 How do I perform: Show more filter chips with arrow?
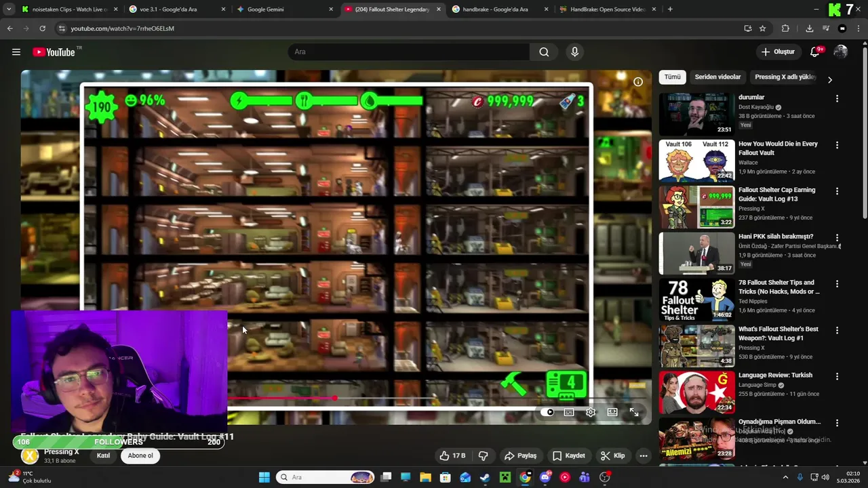coord(829,79)
